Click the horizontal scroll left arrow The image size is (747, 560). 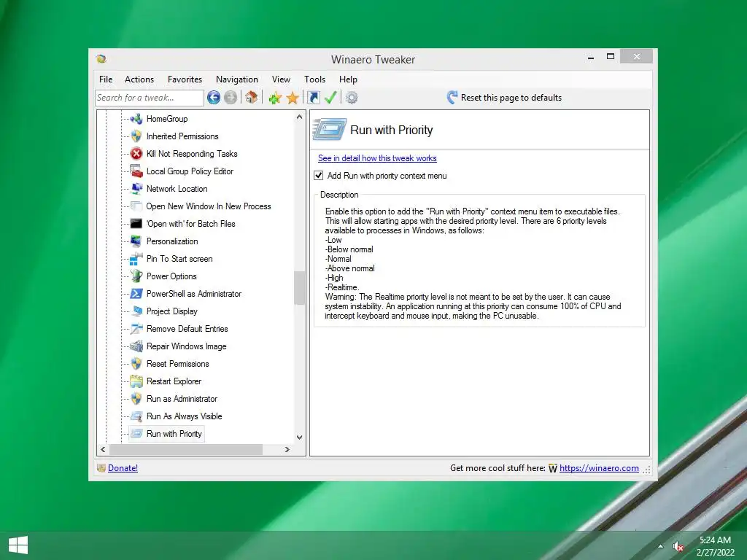pos(103,449)
